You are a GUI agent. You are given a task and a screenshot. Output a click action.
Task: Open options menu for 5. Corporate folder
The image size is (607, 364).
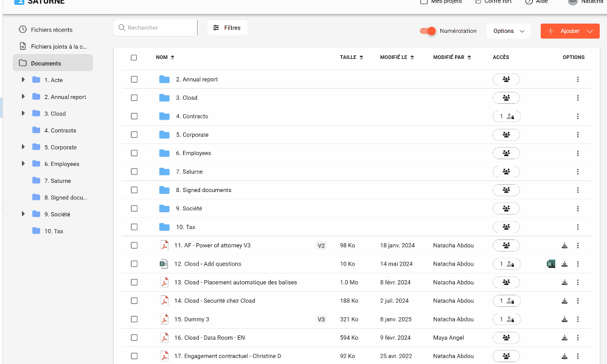[577, 135]
